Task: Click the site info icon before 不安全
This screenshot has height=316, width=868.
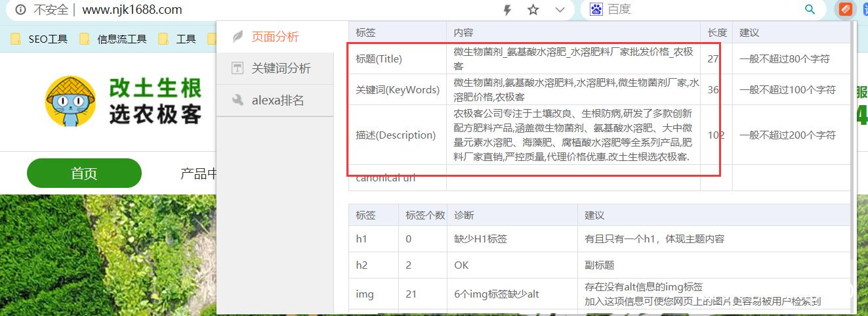Action: point(21,10)
